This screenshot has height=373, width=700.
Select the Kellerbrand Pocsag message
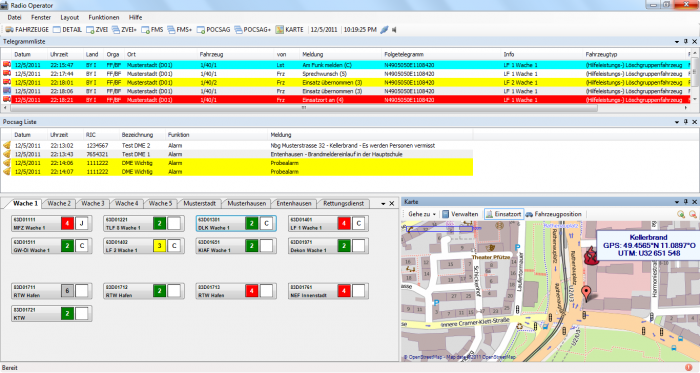(x=238, y=145)
